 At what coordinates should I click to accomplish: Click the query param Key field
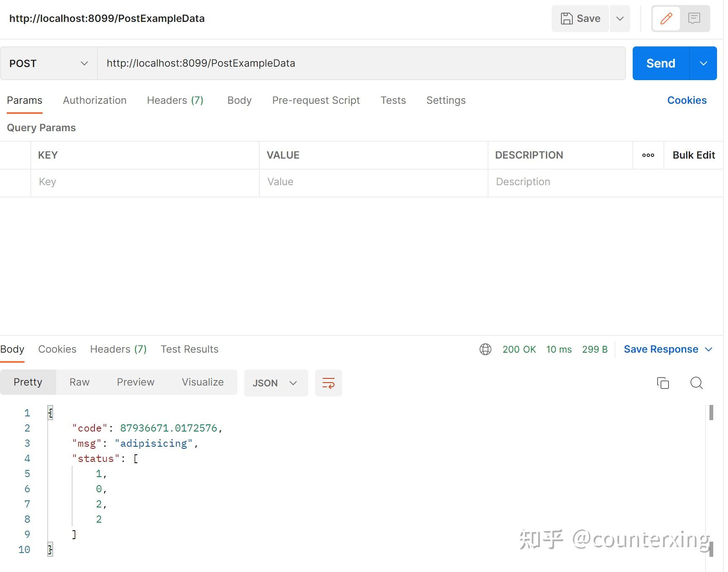(x=145, y=182)
